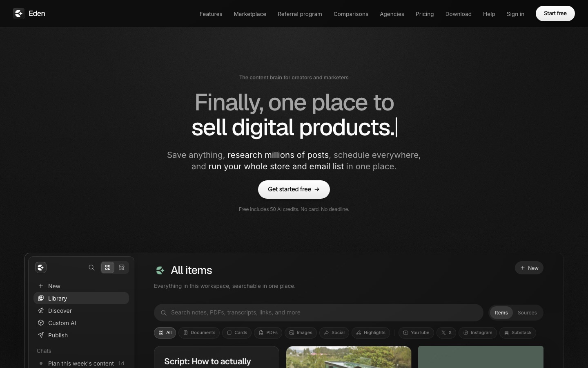Click the magnifier icon in the search bar
This screenshot has height=368, width=588.
(164, 313)
